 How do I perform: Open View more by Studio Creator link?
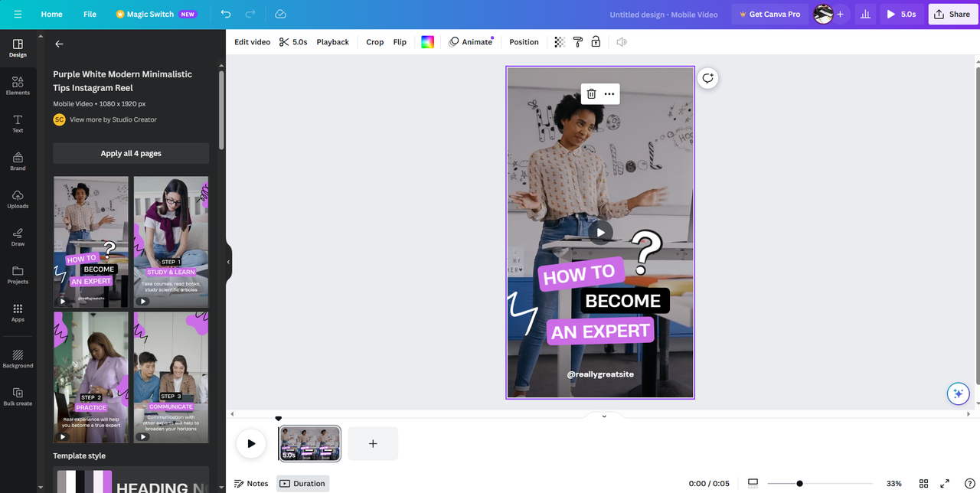point(113,119)
